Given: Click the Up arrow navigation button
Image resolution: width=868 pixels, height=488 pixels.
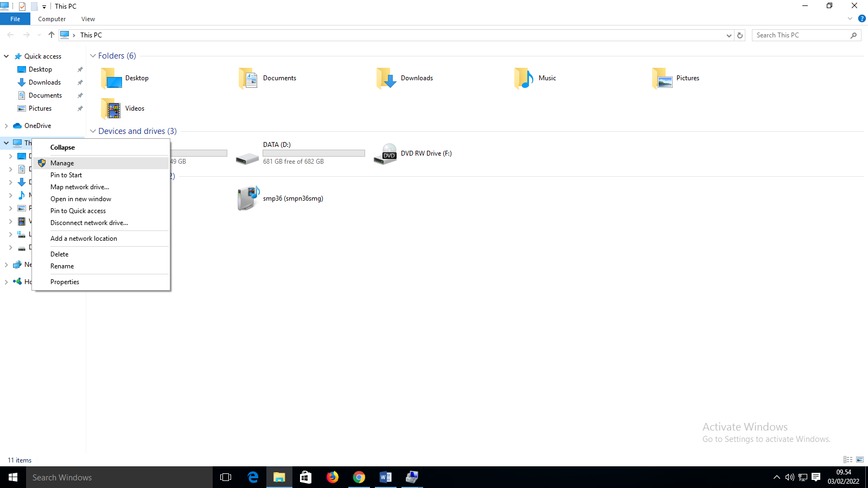Looking at the screenshot, I should [x=52, y=35].
